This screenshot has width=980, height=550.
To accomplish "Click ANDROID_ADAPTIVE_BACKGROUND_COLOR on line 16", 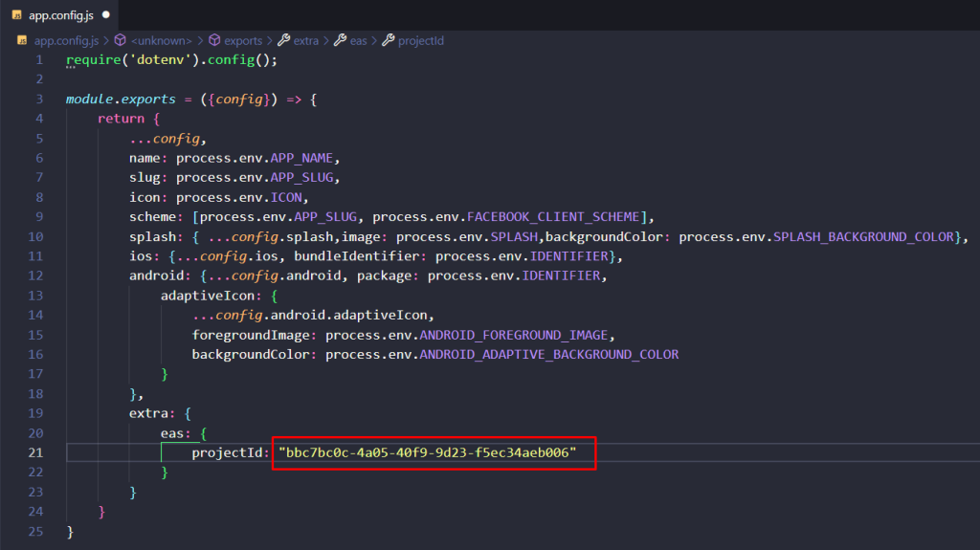I will (548, 354).
